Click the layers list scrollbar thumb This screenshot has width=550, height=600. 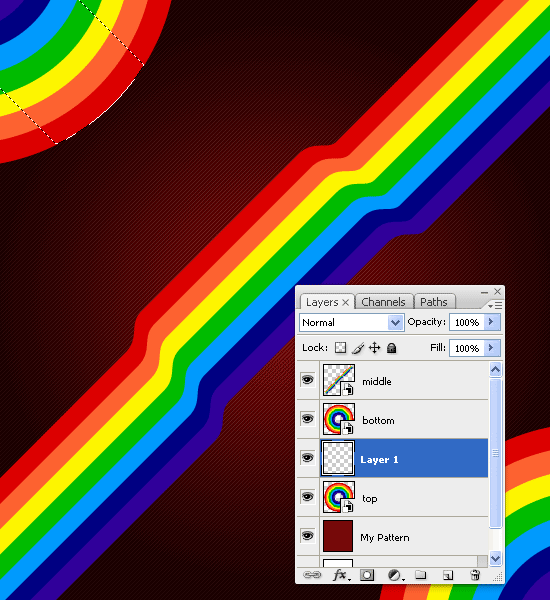coord(495,453)
